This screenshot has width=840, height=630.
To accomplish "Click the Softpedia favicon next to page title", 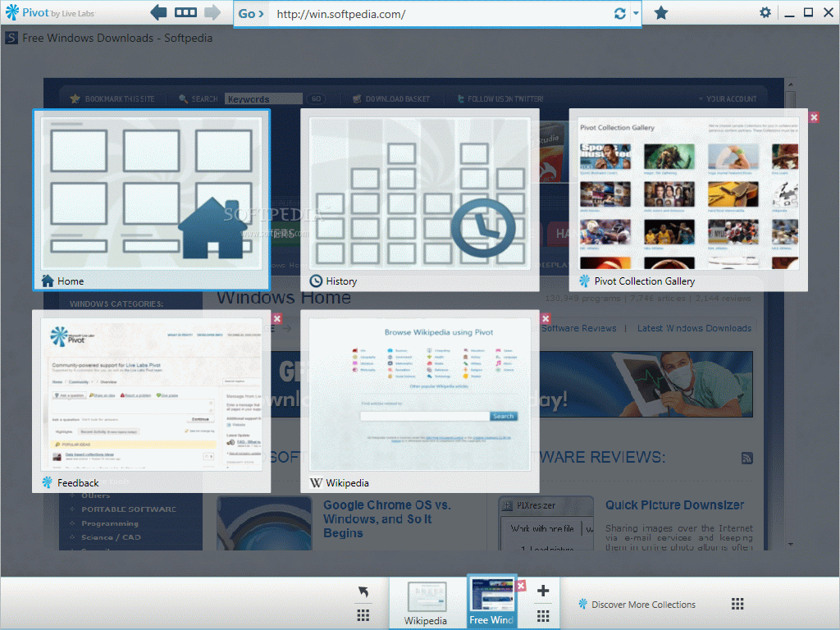I will pyautogui.click(x=11, y=38).
